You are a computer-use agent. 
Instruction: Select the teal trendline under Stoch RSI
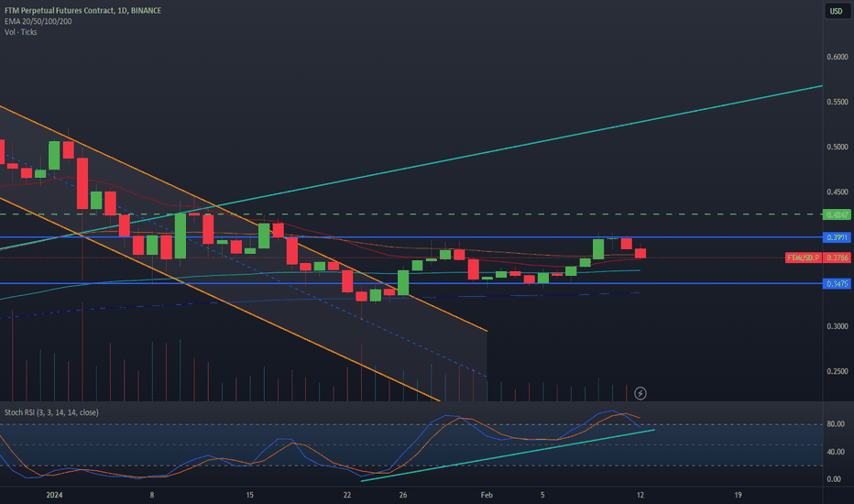pos(508,455)
